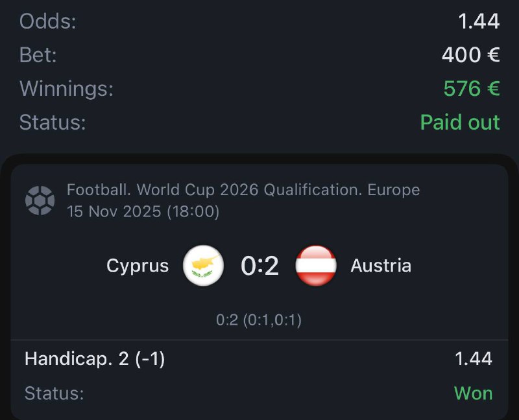The width and height of the screenshot is (519, 420).
Task: Click the "Status:" label inside match card
Action: (x=54, y=393)
